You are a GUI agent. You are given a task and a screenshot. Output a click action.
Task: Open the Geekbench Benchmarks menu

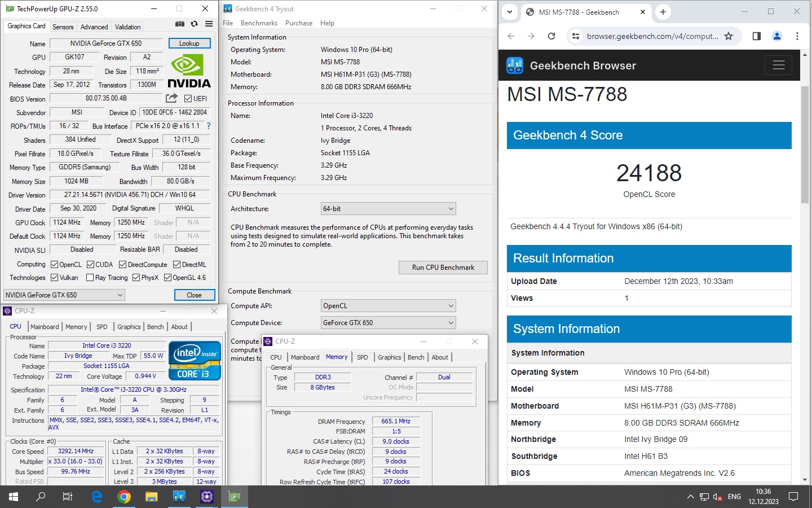(259, 23)
